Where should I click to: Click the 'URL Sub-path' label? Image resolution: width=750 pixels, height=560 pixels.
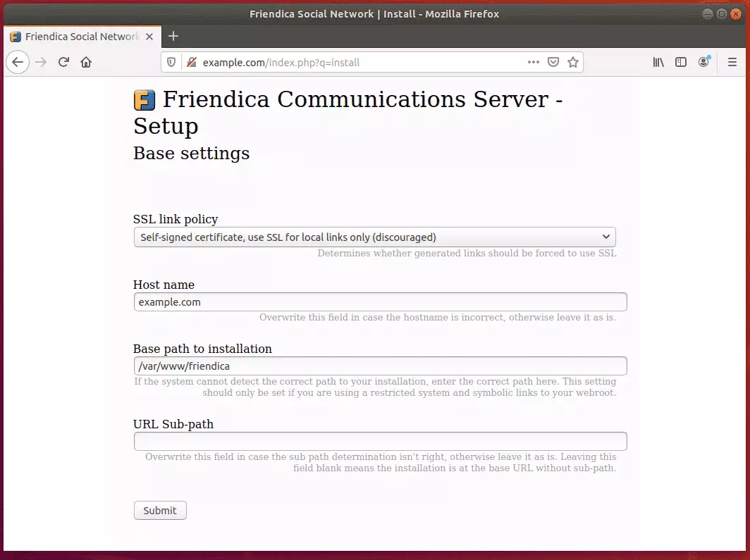coord(173,424)
